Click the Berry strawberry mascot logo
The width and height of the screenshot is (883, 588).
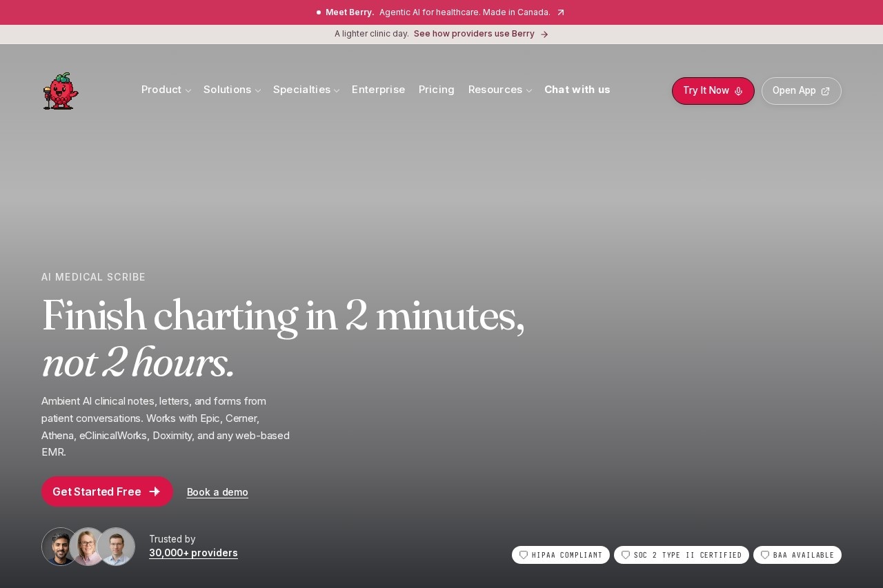[x=61, y=91]
